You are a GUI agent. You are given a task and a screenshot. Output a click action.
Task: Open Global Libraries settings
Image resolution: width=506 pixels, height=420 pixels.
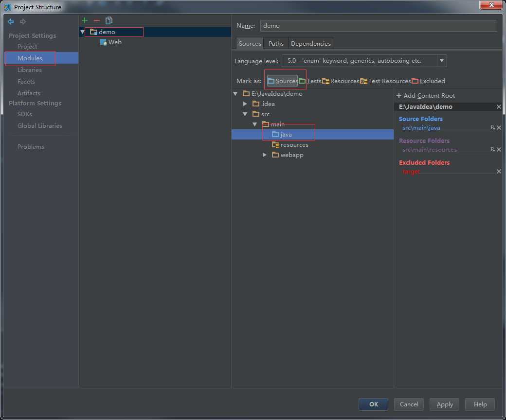tap(40, 126)
